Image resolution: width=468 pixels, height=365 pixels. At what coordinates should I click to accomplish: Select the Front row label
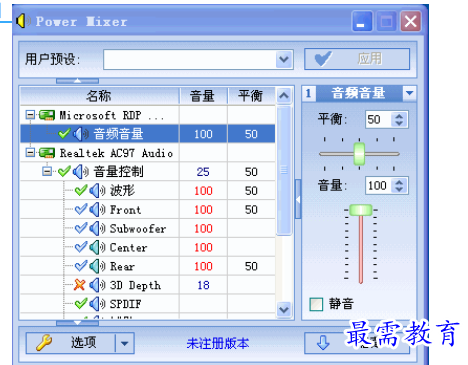coord(125,210)
